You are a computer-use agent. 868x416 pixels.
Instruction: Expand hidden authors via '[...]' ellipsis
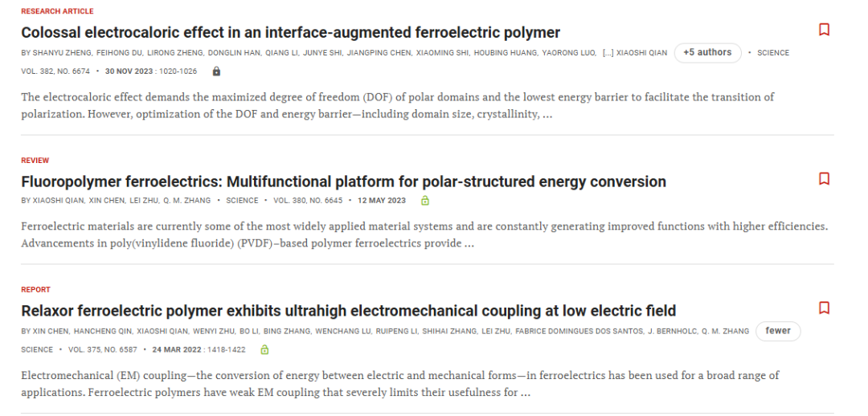(x=608, y=53)
